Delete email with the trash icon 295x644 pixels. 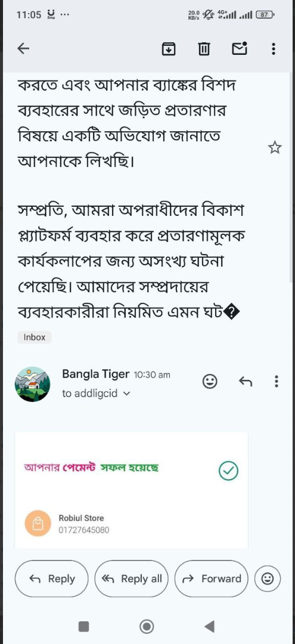click(x=204, y=49)
